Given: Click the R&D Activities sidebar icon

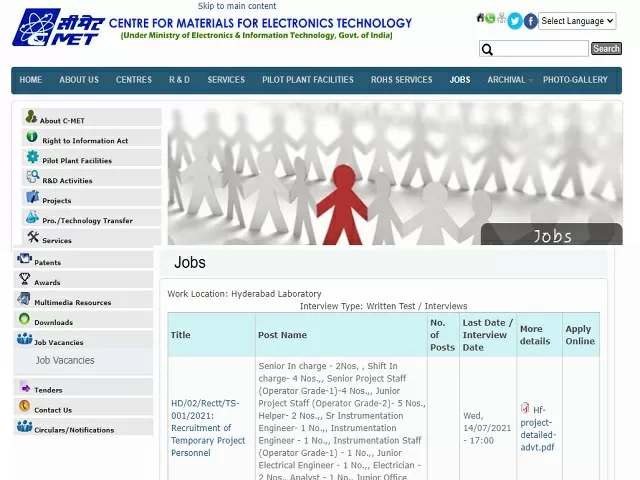Looking at the screenshot, I should click(33, 177).
